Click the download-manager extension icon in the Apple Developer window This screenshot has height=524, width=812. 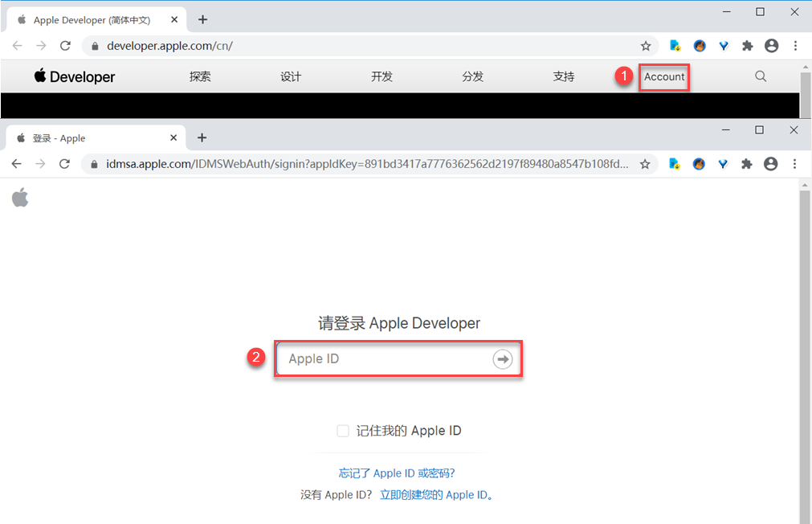[x=675, y=46]
